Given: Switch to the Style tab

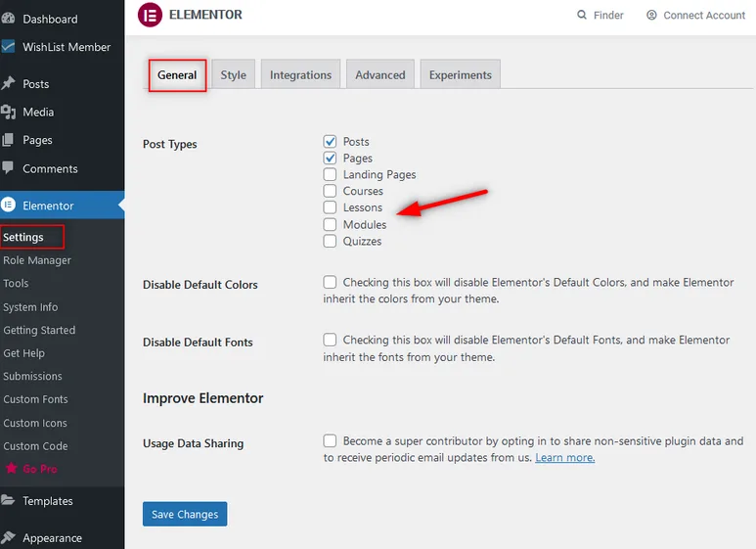Looking at the screenshot, I should 234,74.
